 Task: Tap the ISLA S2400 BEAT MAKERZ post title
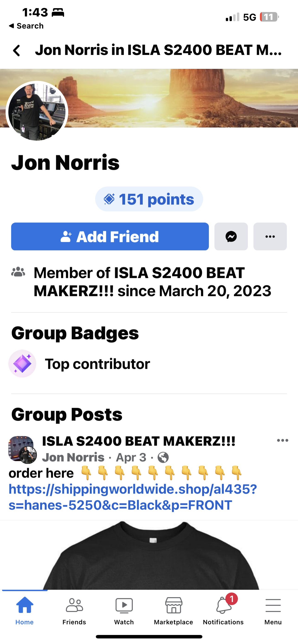click(x=139, y=441)
